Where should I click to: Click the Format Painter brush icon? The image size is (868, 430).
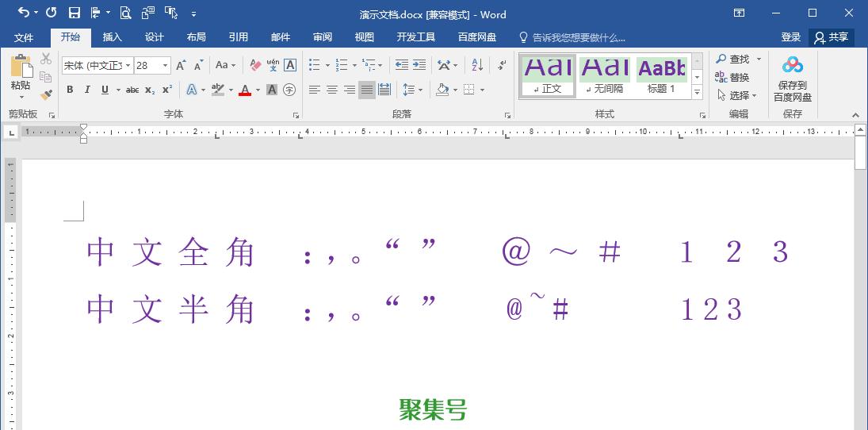pyautogui.click(x=46, y=94)
